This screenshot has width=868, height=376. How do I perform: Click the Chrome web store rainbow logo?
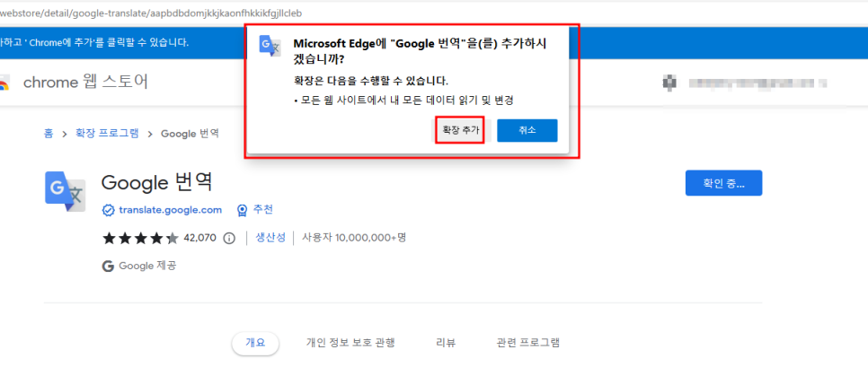coord(4,83)
